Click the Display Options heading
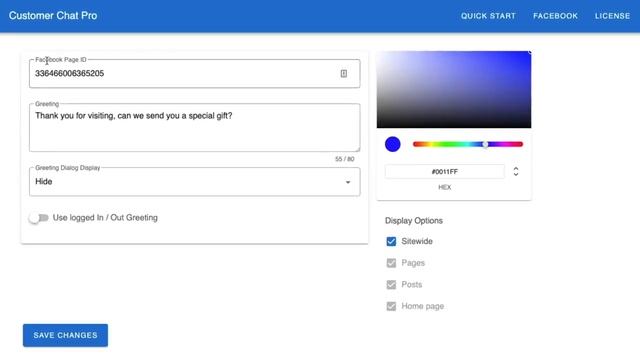The width and height of the screenshot is (640, 360). click(413, 221)
